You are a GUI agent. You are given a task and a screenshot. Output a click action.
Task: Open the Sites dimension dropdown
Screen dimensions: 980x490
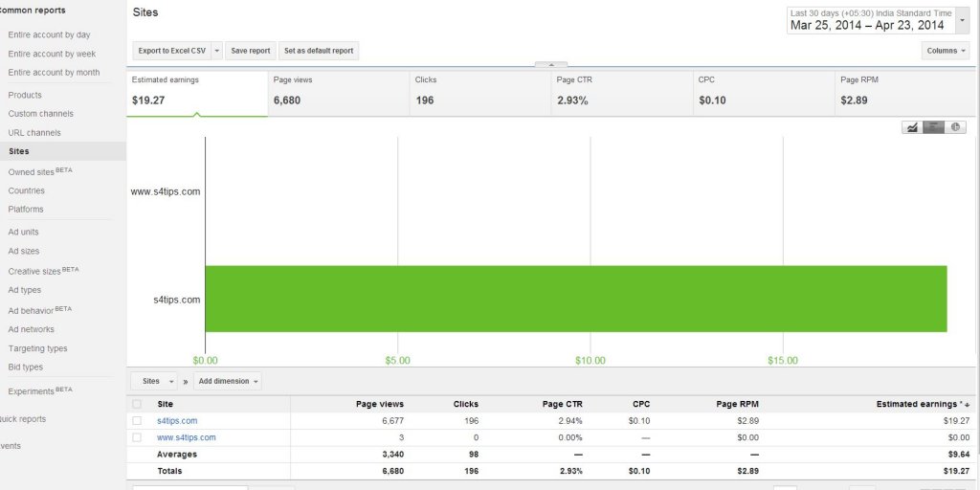tap(154, 381)
